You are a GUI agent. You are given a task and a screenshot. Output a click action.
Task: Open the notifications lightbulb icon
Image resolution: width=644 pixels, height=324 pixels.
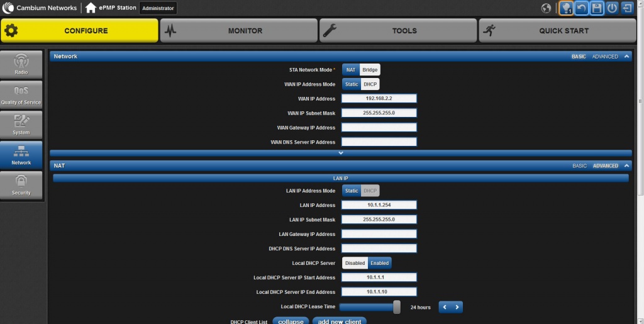click(x=566, y=8)
